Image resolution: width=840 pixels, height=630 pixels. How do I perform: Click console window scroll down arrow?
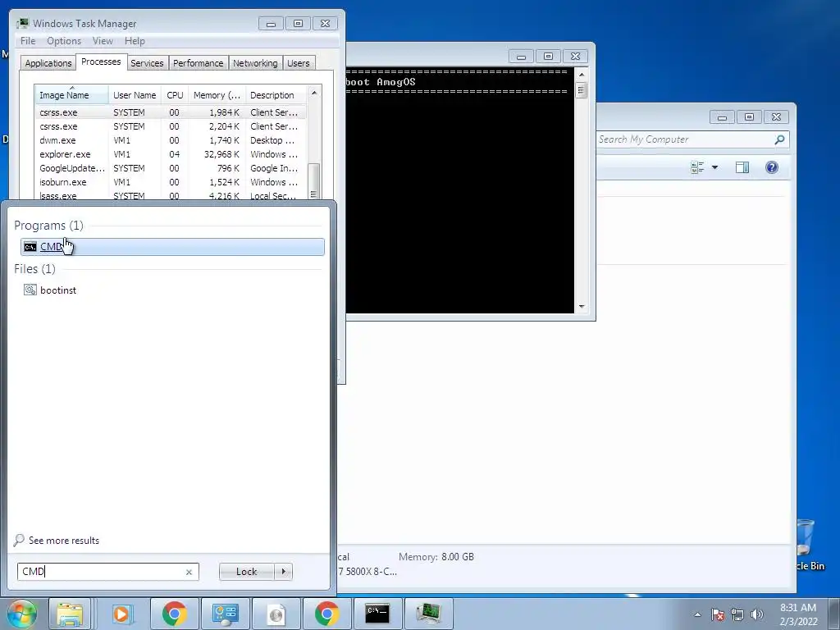coord(582,307)
